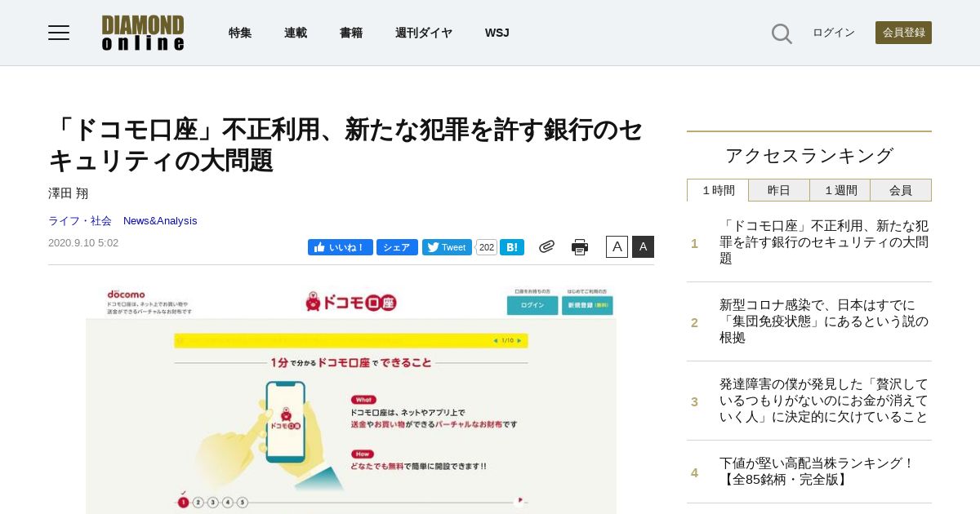Select the normal font size A

coord(617,246)
